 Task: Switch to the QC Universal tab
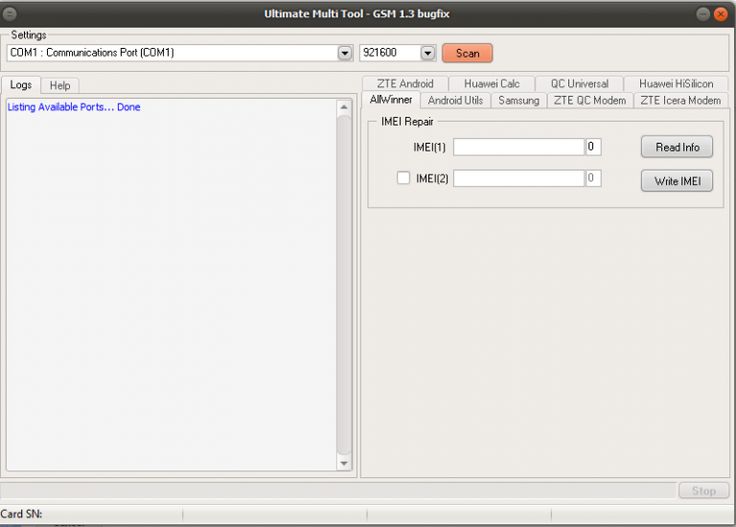tap(579, 84)
